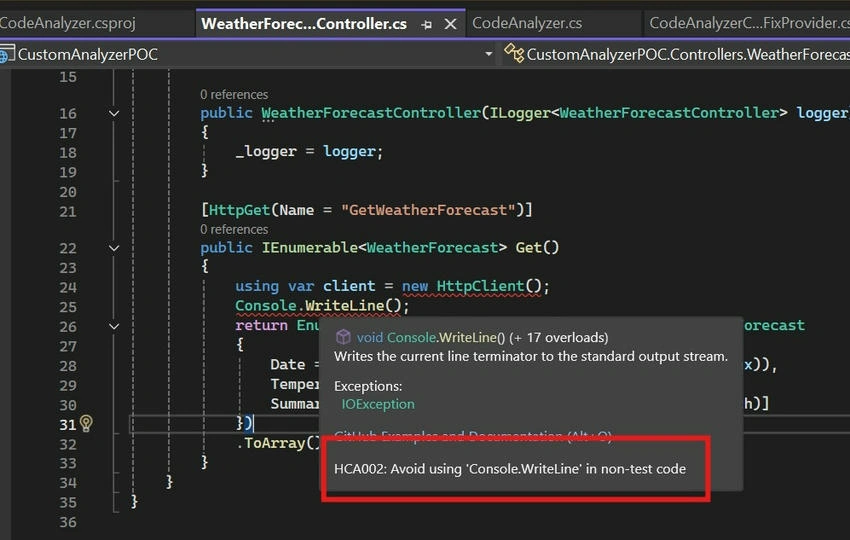Open the CodeAnalyzerC...FixProvider.cs tab

point(749,23)
